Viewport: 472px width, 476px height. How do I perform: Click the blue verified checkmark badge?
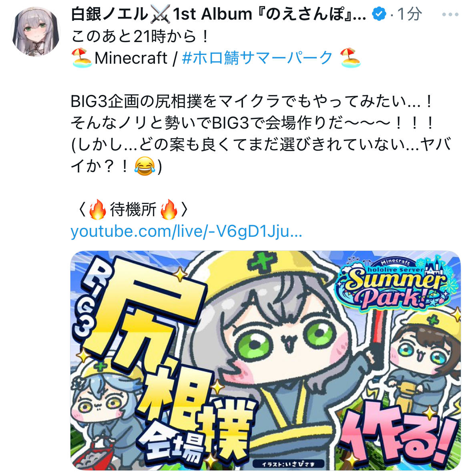(x=379, y=14)
